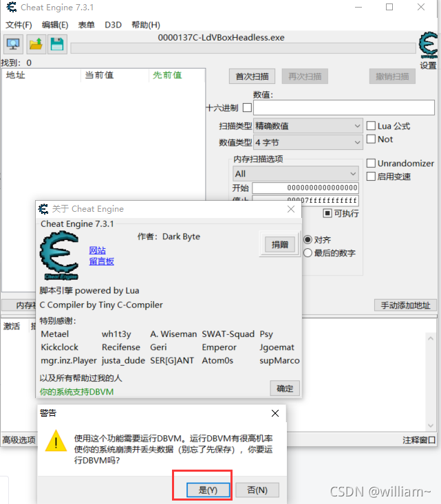Click 是(Y) to run DBVM
The height and width of the screenshot is (504, 441).
208,490
